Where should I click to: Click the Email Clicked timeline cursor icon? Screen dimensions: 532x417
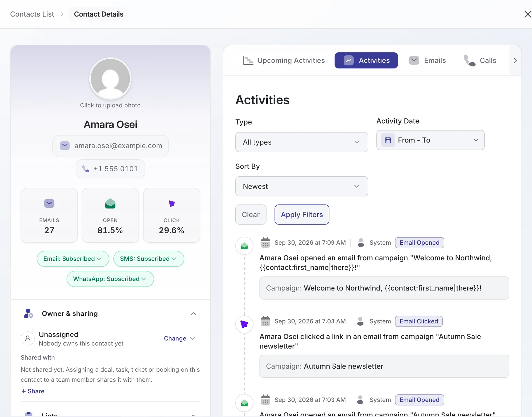pyautogui.click(x=244, y=324)
